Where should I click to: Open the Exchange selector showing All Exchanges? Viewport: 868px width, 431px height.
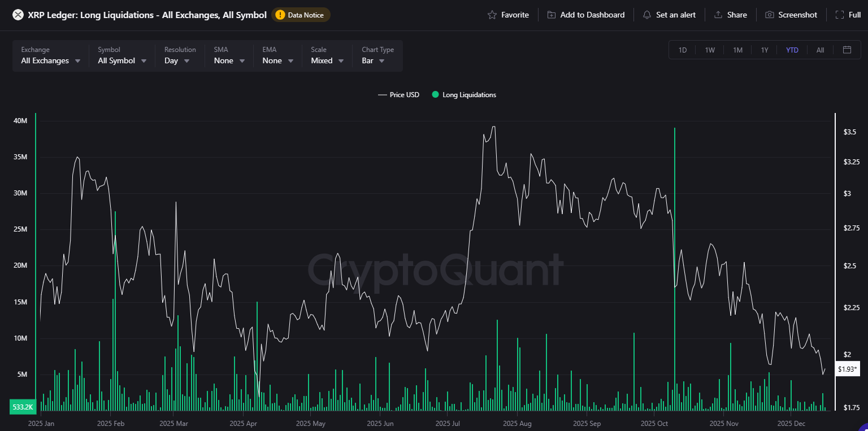(x=50, y=60)
